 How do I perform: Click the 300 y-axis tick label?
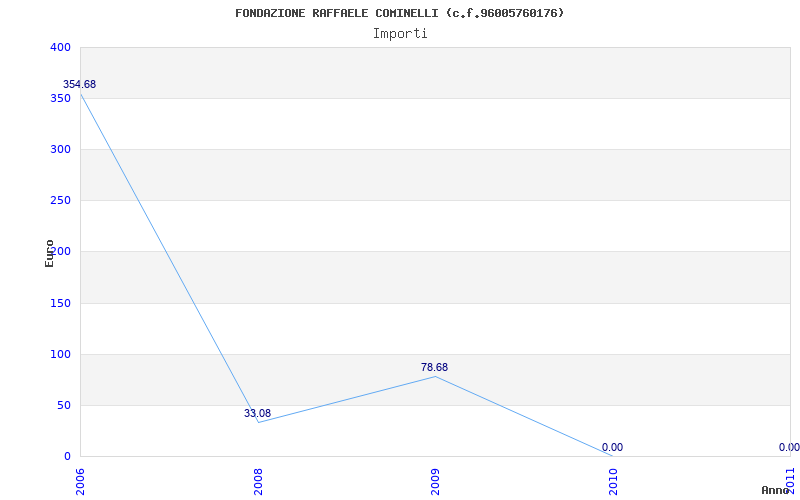(x=60, y=149)
